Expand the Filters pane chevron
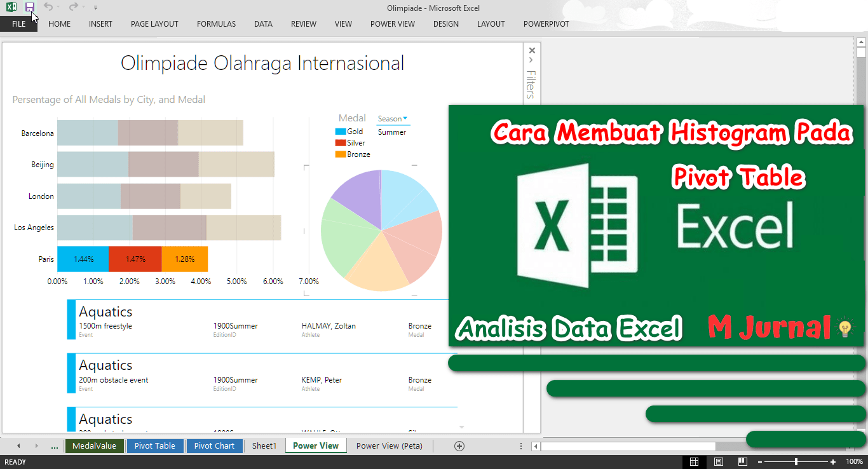Image resolution: width=868 pixels, height=469 pixels. point(531,60)
